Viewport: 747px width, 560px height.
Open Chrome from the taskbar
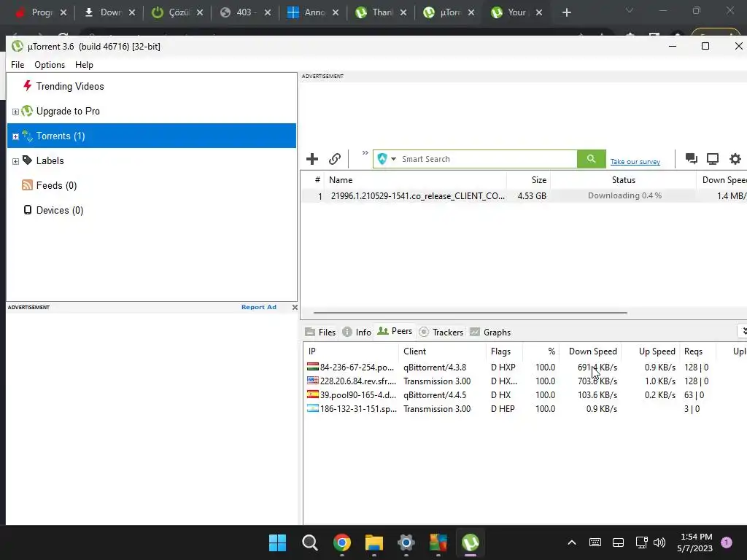click(342, 542)
